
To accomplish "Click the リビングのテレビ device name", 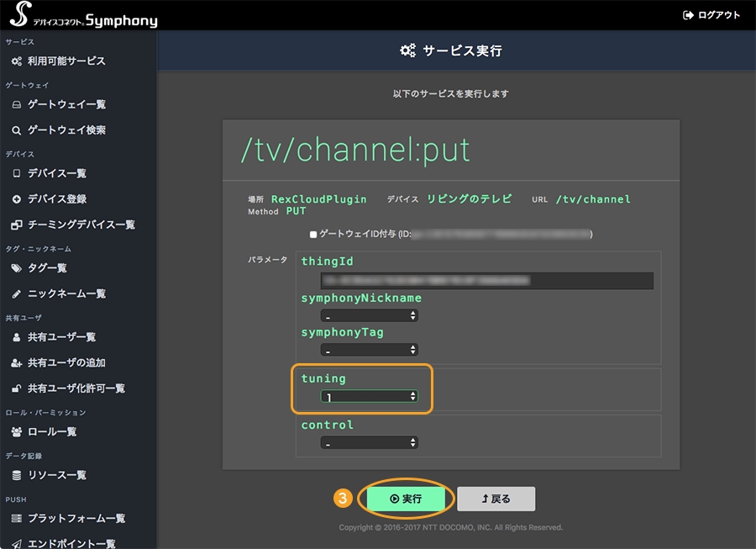I will [469, 199].
